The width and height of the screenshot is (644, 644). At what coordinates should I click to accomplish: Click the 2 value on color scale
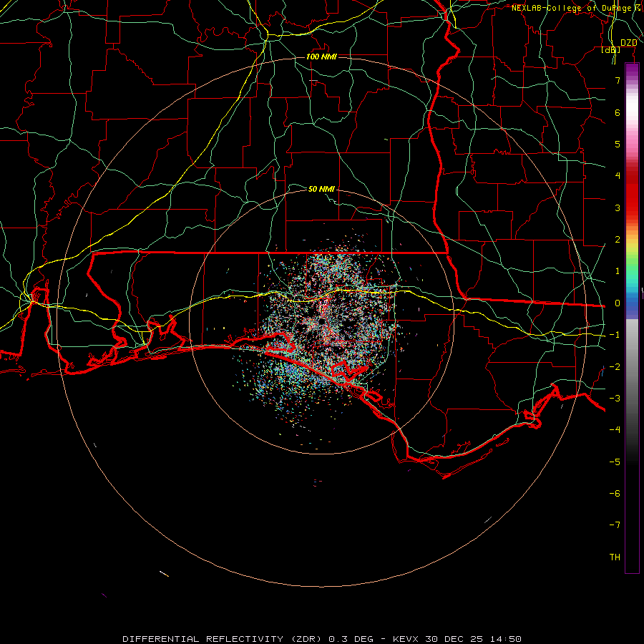[x=618, y=240]
